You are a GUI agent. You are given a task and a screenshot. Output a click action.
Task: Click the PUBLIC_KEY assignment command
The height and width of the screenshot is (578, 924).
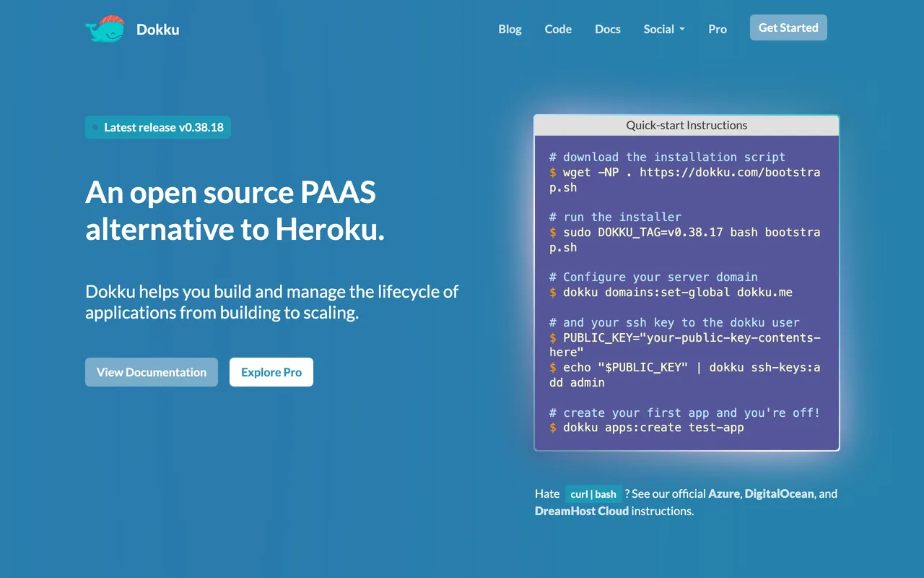point(685,345)
